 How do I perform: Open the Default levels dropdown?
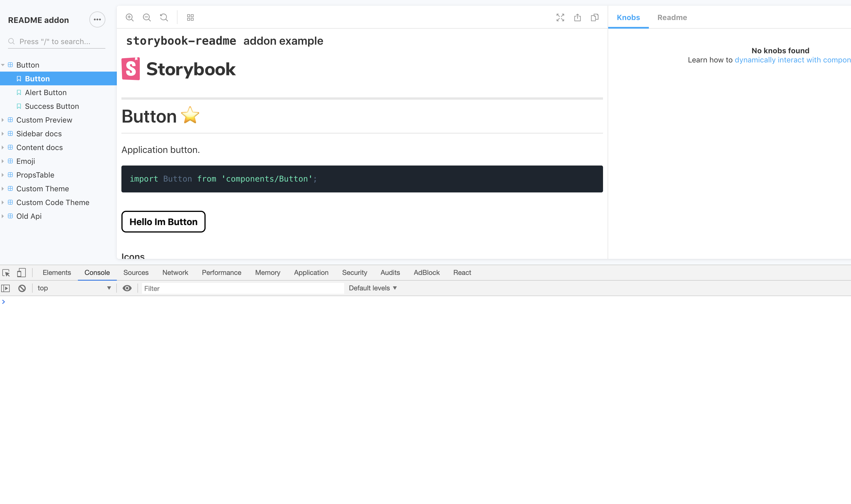click(373, 288)
